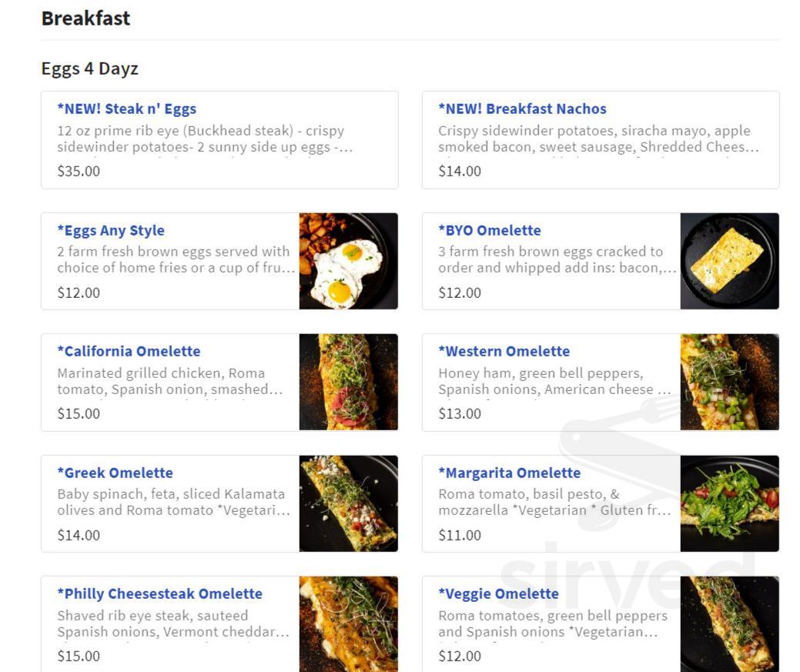Viewport: 800px width, 672px height.
Task: Click the BYO Omelette photo
Action: coord(729,262)
